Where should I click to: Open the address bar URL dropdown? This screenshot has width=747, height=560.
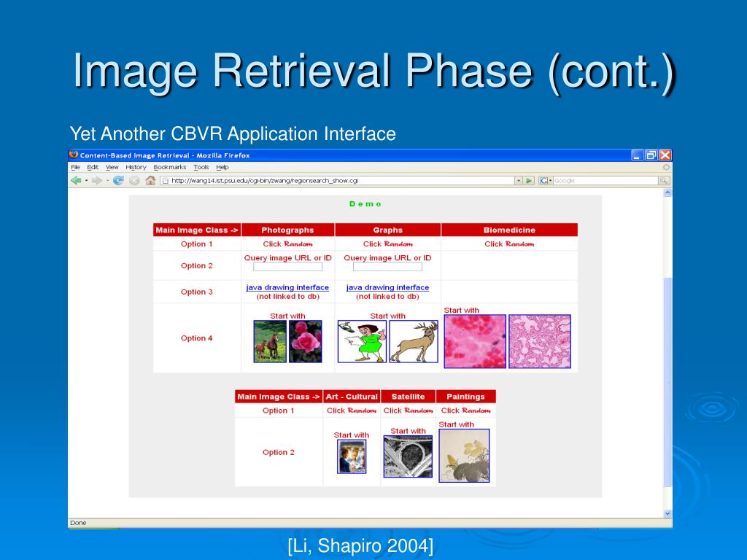(519, 181)
